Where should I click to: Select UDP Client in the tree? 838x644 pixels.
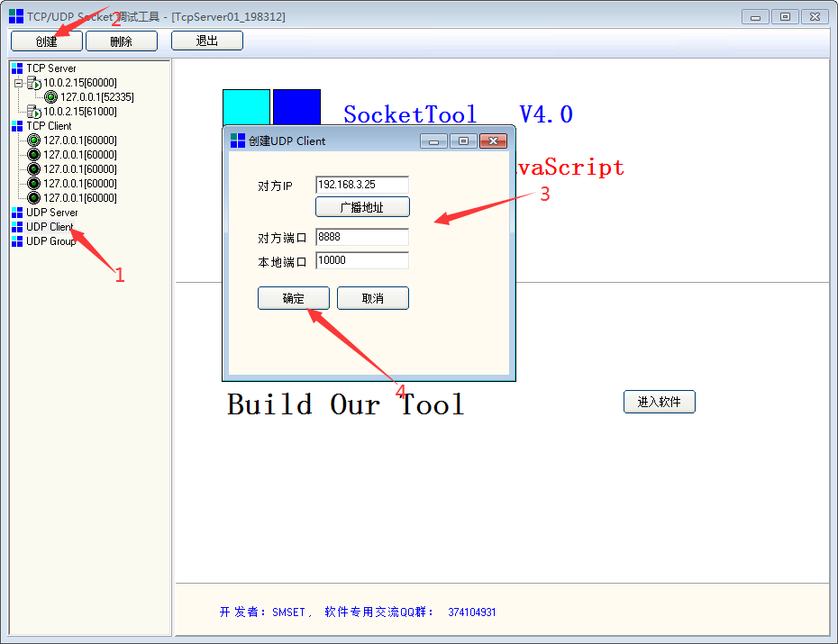coord(50,227)
